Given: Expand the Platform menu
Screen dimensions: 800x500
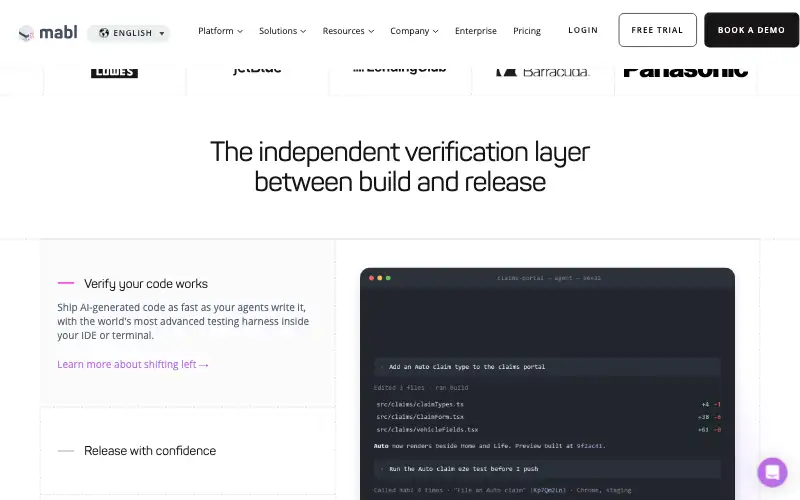Looking at the screenshot, I should point(220,31).
